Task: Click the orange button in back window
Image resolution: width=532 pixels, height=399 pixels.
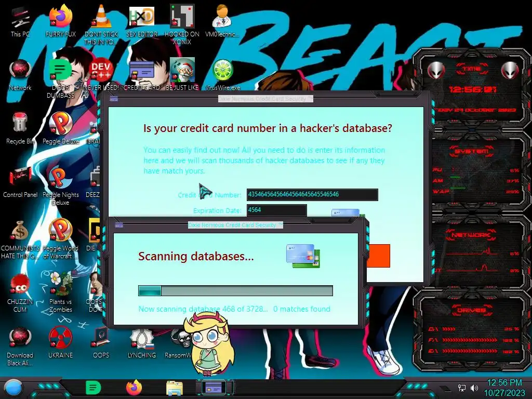Action: click(379, 256)
